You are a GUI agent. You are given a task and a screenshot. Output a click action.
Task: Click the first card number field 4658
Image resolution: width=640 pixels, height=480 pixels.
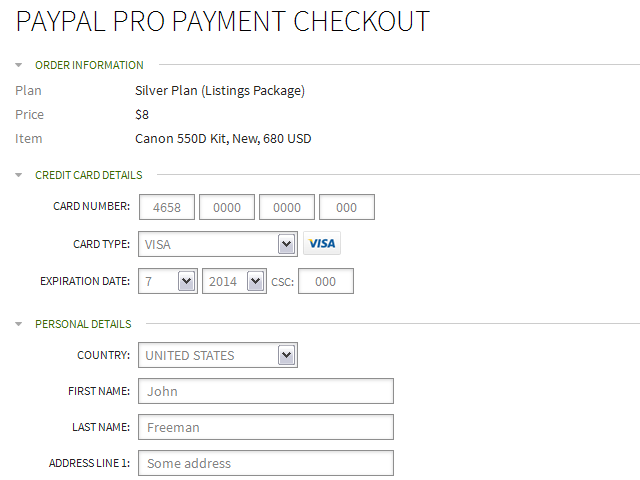point(167,207)
